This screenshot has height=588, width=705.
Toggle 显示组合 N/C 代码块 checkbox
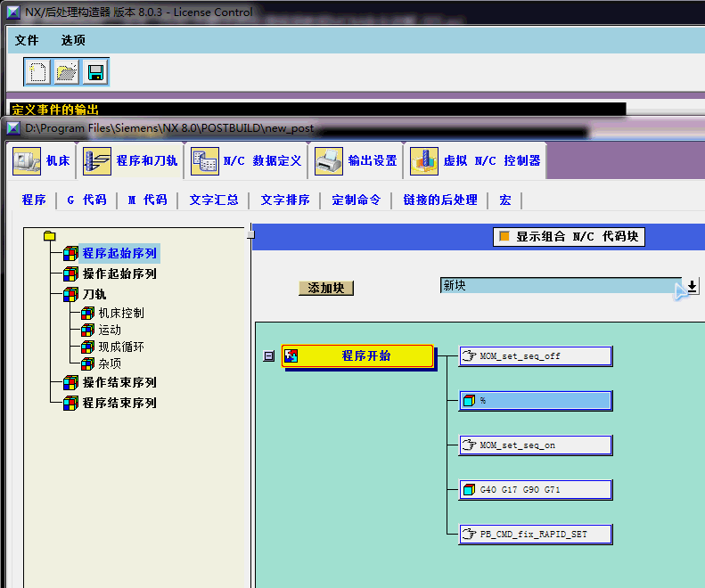[x=504, y=237]
